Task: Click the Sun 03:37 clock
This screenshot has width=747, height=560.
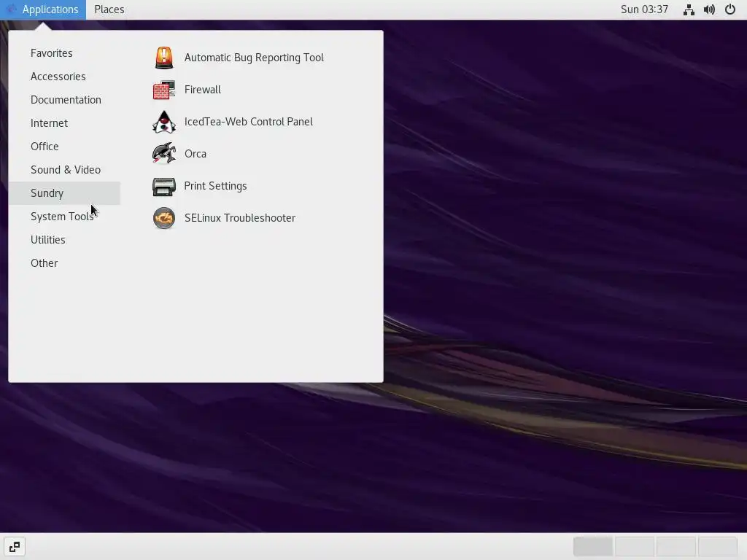Action: pos(644,9)
